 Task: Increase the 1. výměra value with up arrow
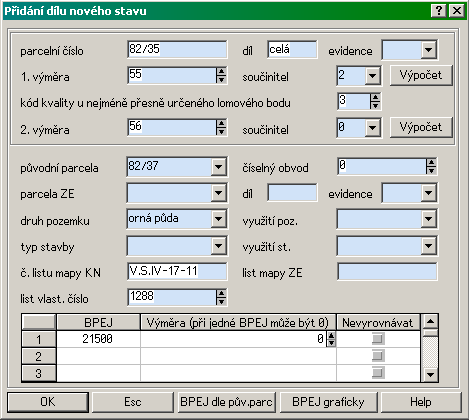tap(221, 71)
